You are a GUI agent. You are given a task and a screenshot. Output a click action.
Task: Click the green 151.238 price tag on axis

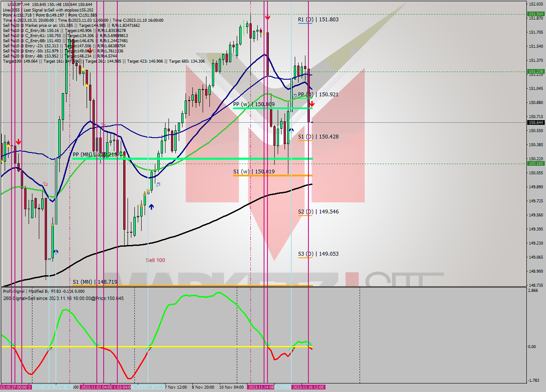click(x=536, y=72)
